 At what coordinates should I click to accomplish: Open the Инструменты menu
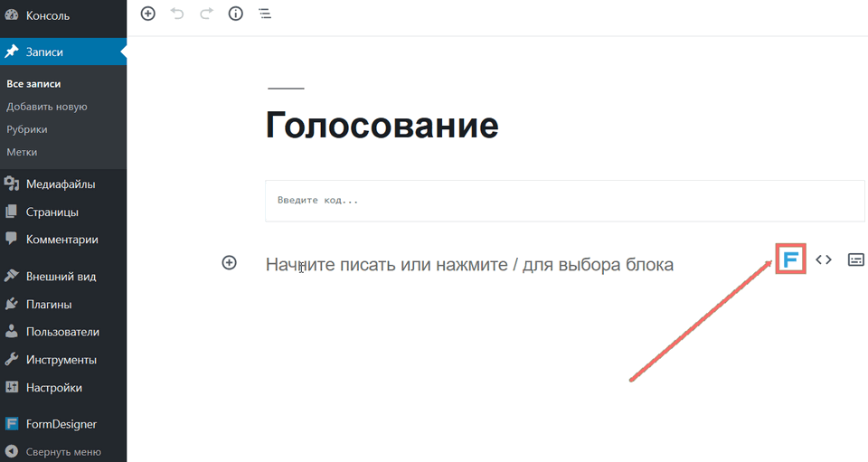[x=63, y=360]
